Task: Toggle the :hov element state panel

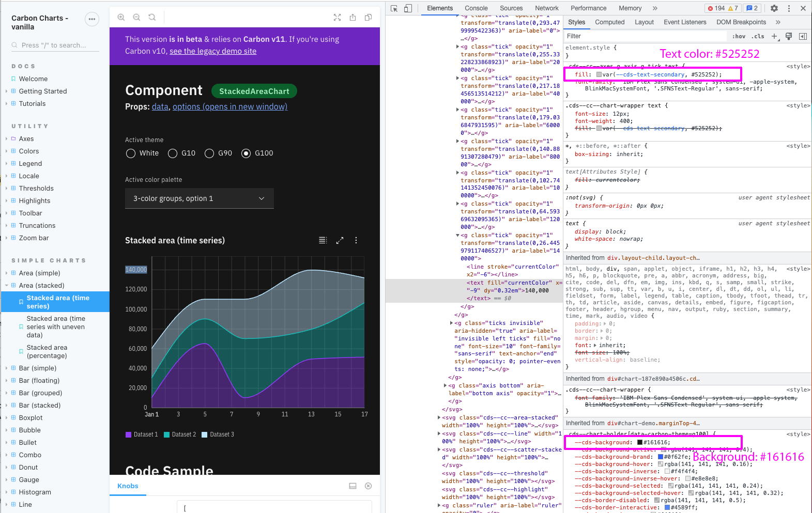Action: click(x=739, y=36)
